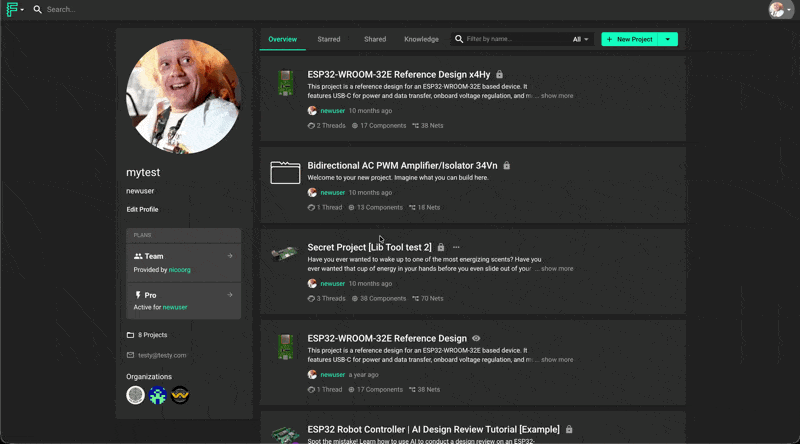Open the Knowledge tab

pyautogui.click(x=421, y=39)
